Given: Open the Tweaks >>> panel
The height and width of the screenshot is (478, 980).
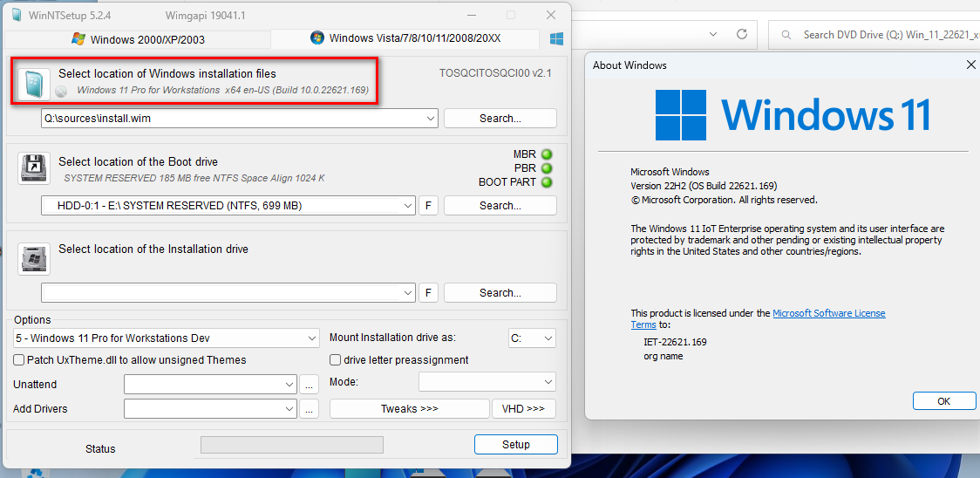Looking at the screenshot, I should [x=410, y=408].
